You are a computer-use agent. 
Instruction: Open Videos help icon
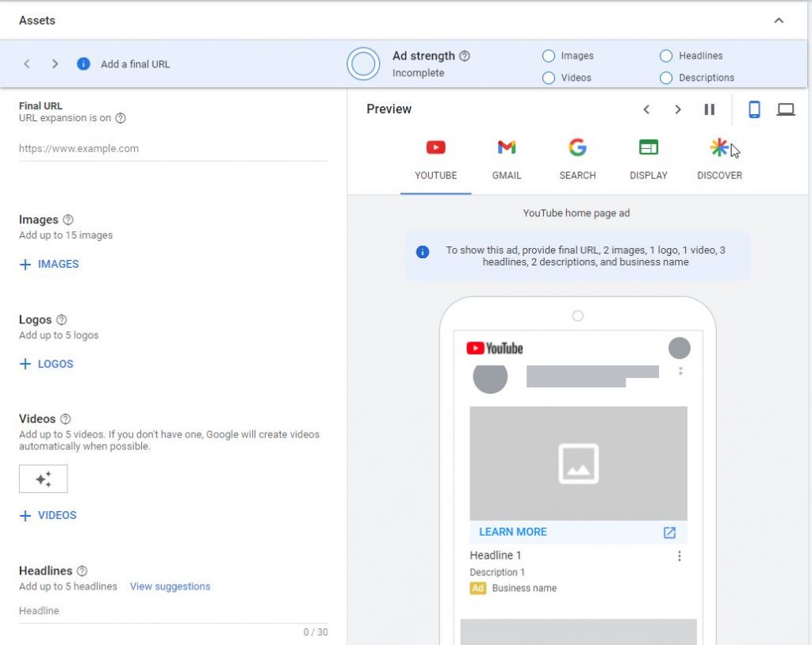click(x=65, y=419)
